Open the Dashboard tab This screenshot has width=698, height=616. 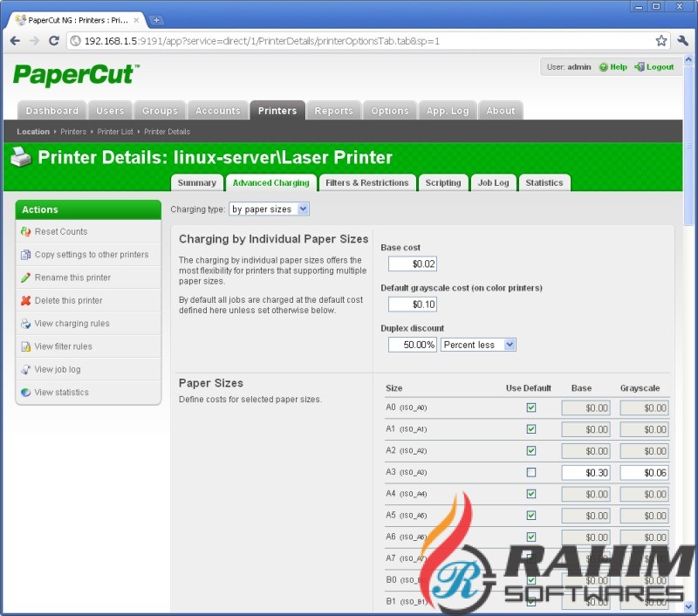[x=51, y=111]
